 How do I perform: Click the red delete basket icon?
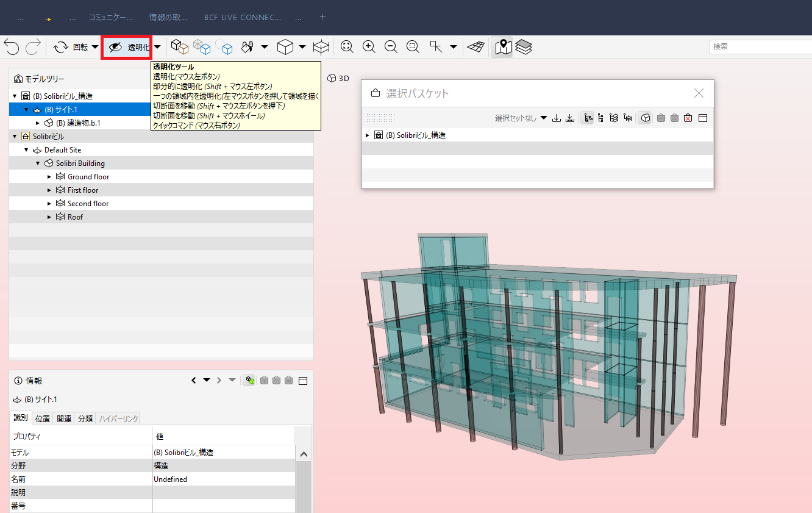click(688, 118)
